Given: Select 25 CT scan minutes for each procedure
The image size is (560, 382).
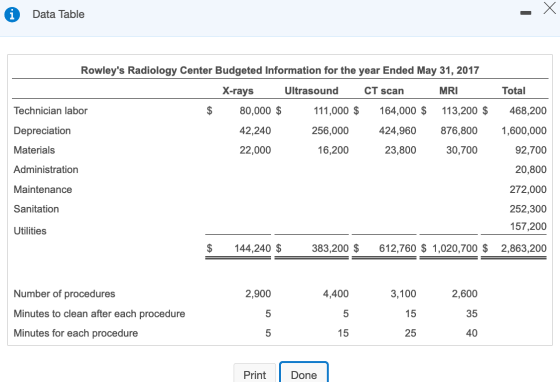Looking at the screenshot, I should (x=410, y=333).
